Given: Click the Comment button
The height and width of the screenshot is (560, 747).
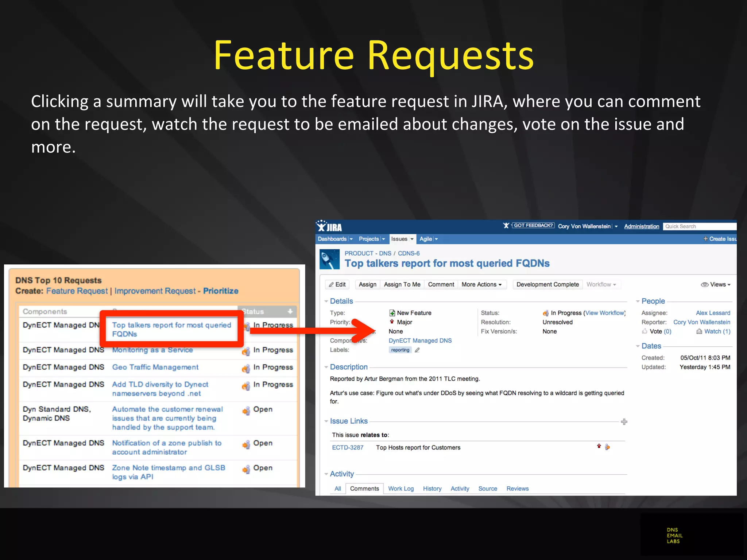Looking at the screenshot, I should click(441, 284).
